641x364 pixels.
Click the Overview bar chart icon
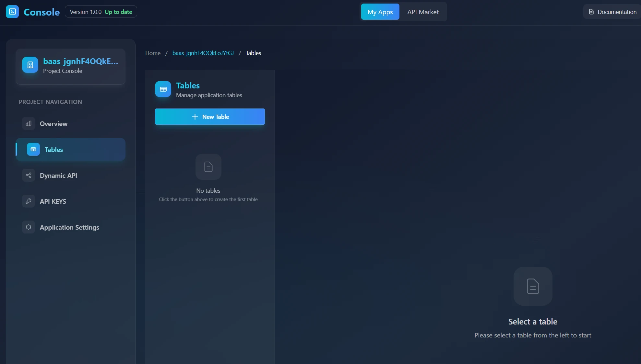[29, 123]
